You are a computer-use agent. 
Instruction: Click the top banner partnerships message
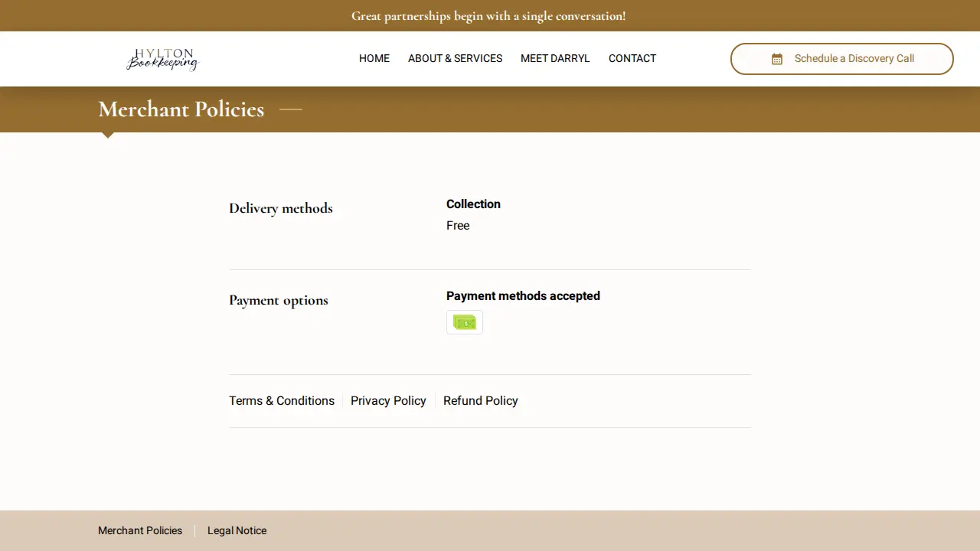pos(488,16)
